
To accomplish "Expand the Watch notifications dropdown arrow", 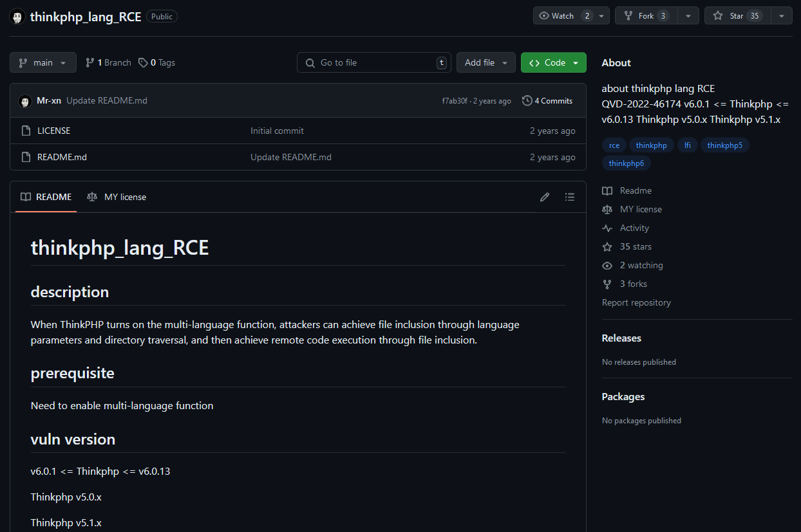I will [601, 16].
